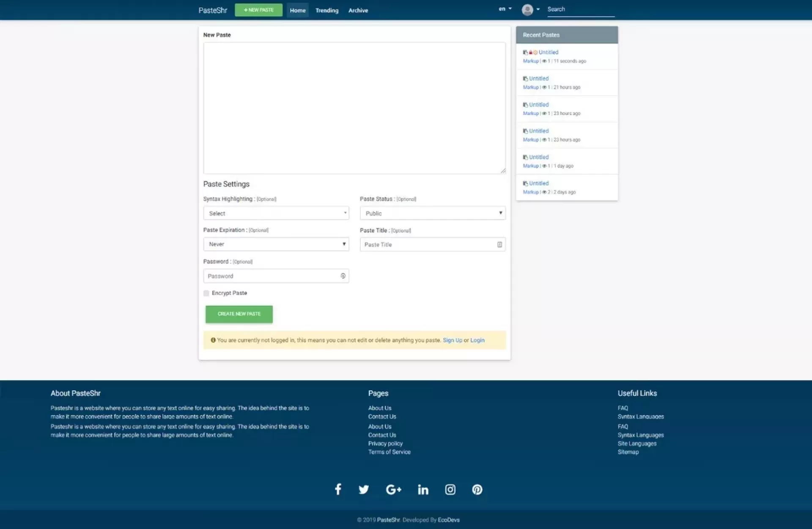The height and width of the screenshot is (529, 812).
Task: Open the Trending page
Action: [327, 10]
